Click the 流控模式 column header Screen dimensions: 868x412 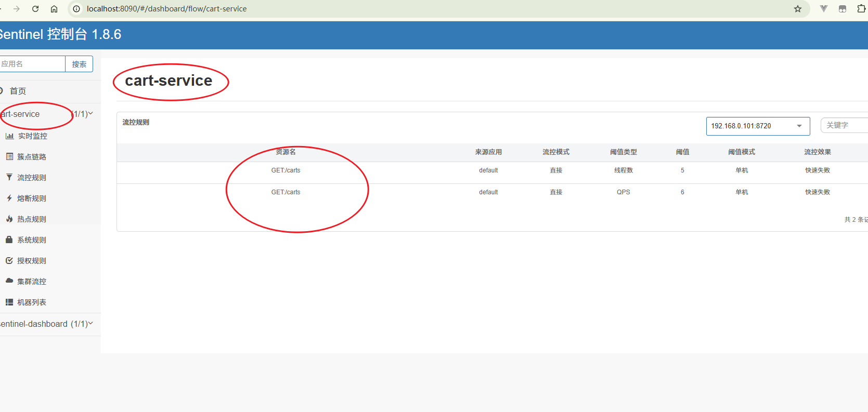(556, 152)
